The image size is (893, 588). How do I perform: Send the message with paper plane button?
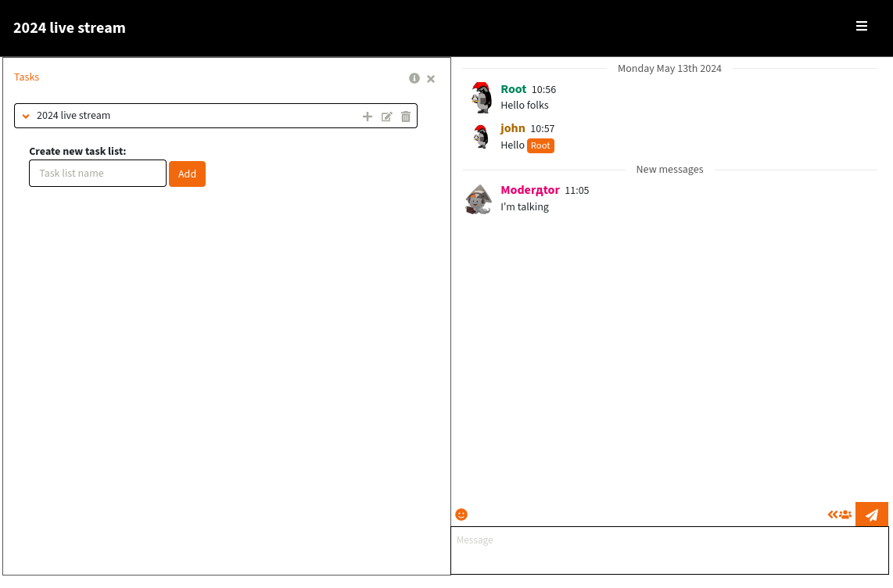pyautogui.click(x=871, y=514)
